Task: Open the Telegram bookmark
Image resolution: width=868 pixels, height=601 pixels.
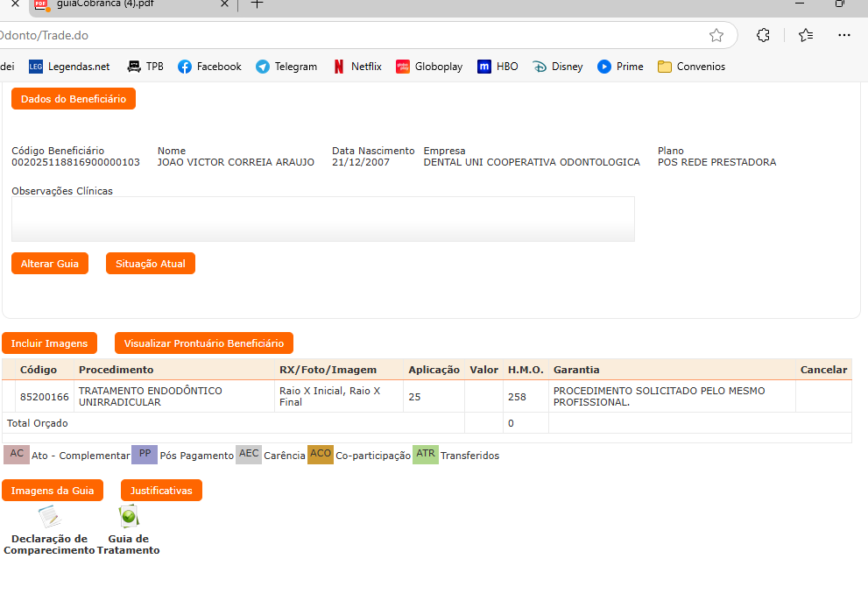Action: [x=286, y=67]
